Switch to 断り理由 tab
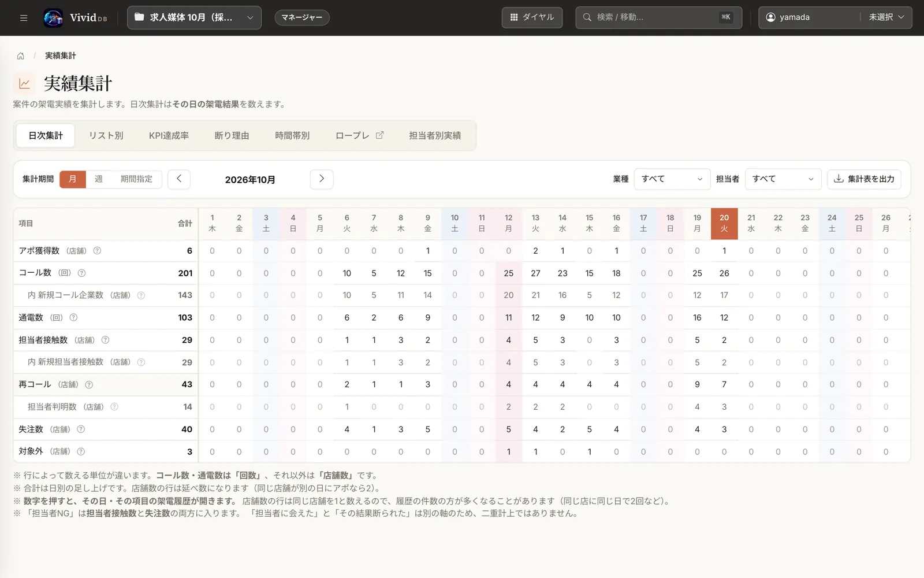This screenshot has width=924, height=578. click(x=232, y=136)
